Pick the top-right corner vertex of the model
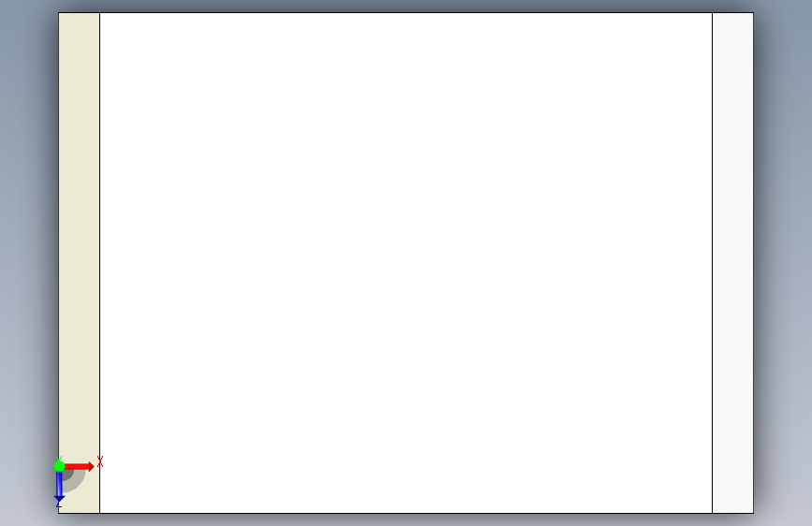Screen dimensions: 812x526 [754, 13]
